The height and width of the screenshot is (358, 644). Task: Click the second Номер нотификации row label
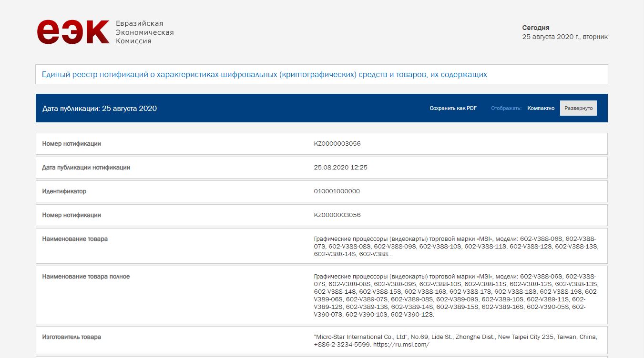pyautogui.click(x=72, y=215)
